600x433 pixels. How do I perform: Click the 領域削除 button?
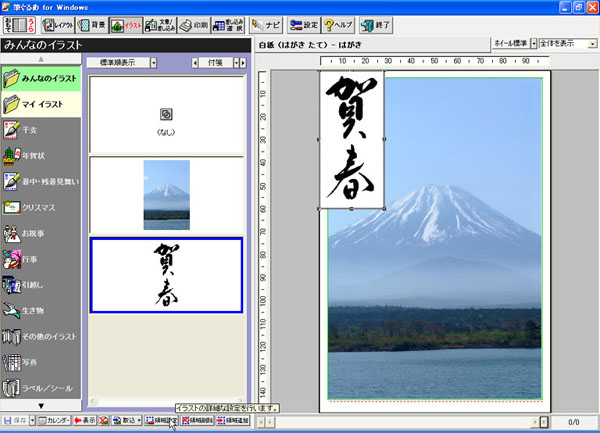click(197, 420)
